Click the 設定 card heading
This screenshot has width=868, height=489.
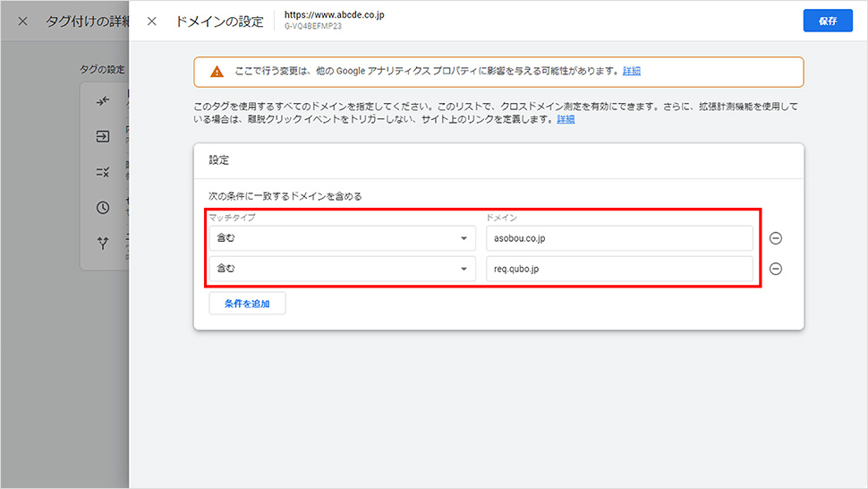tap(218, 160)
